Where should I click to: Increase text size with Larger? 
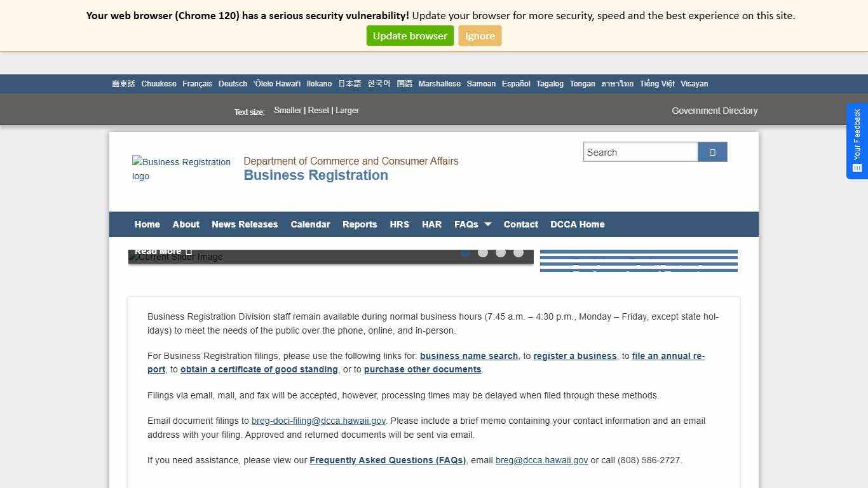click(347, 110)
